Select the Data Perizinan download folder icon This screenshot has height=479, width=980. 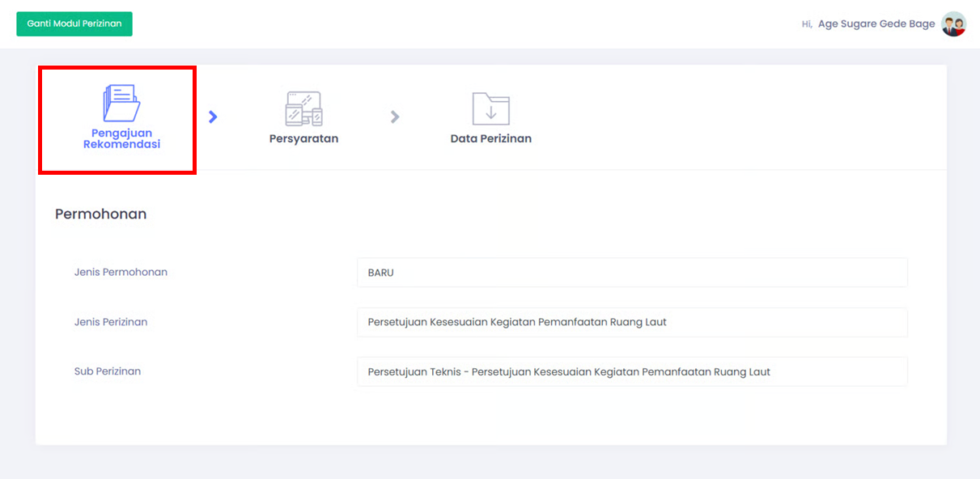coord(490,108)
